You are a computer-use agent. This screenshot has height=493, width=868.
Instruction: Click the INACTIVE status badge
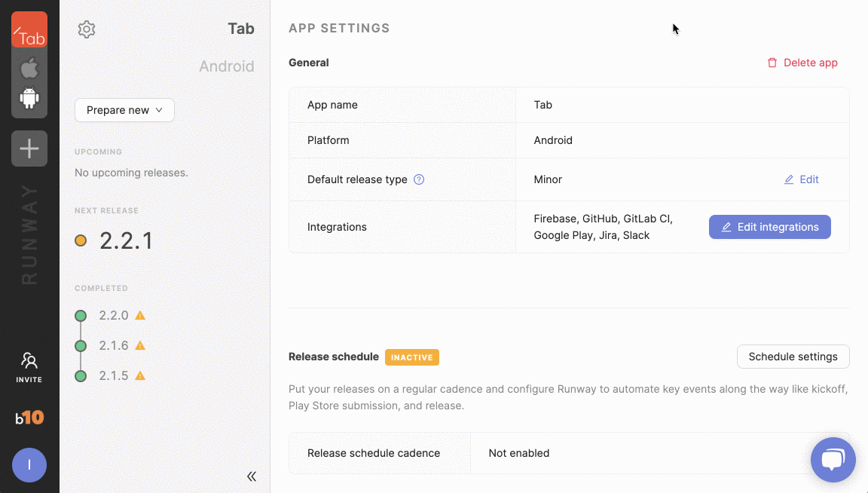tap(412, 357)
